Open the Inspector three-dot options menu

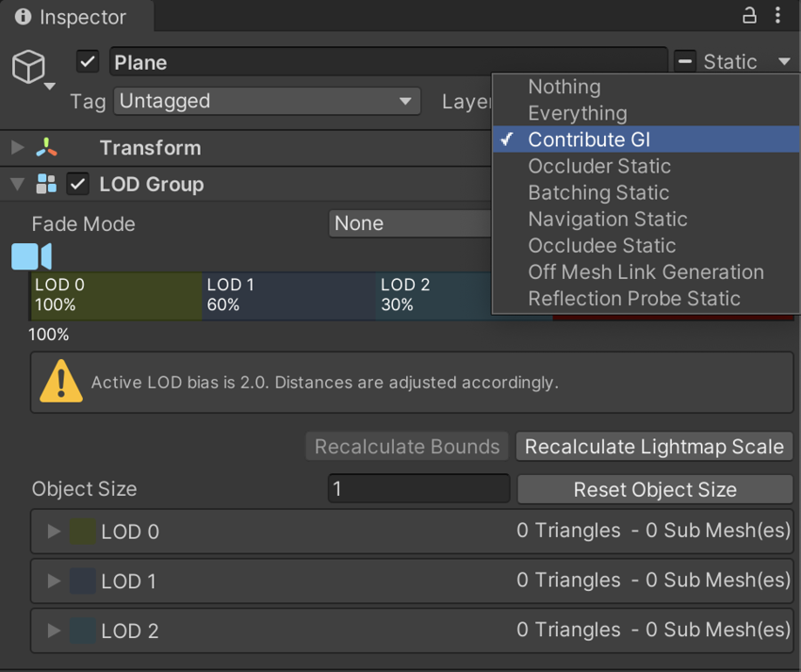777,16
